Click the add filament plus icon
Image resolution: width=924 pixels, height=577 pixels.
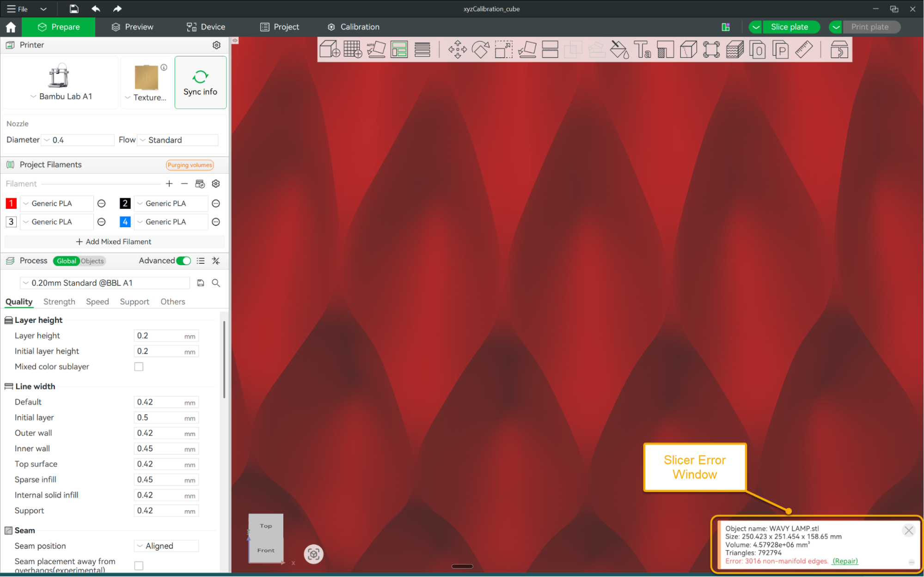[169, 184]
